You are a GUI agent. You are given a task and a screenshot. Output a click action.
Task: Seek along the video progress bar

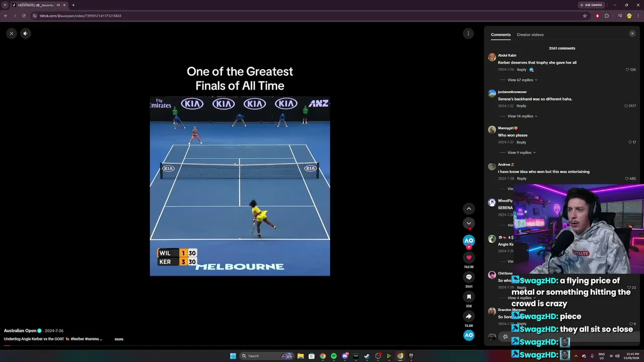click(x=239, y=346)
